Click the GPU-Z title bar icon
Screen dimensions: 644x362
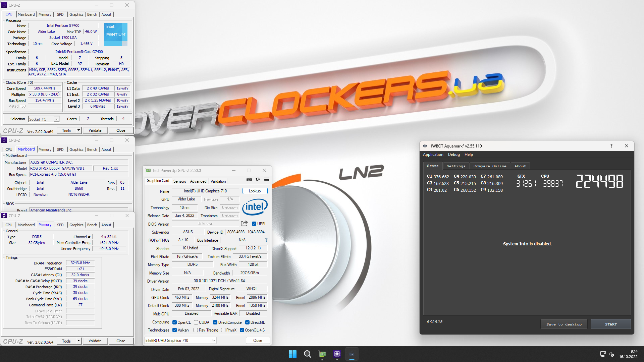[148, 170]
